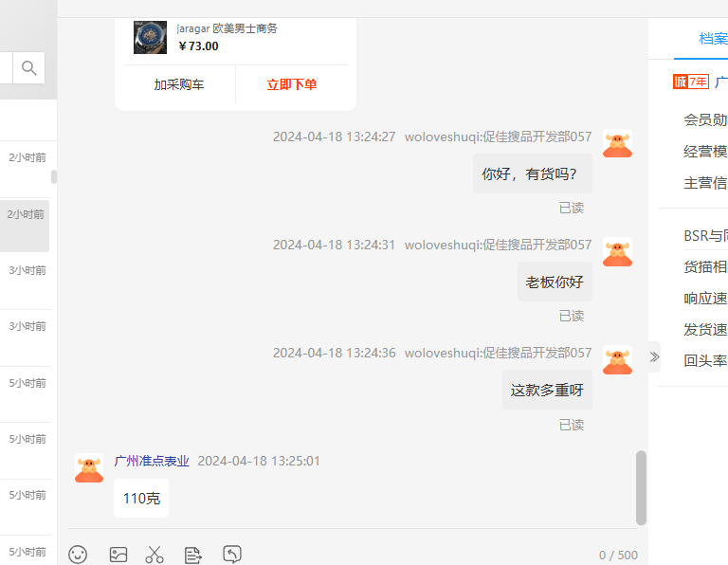The height and width of the screenshot is (565, 728).
Task: Click the chat message scrollbar handle
Action: (x=641, y=487)
